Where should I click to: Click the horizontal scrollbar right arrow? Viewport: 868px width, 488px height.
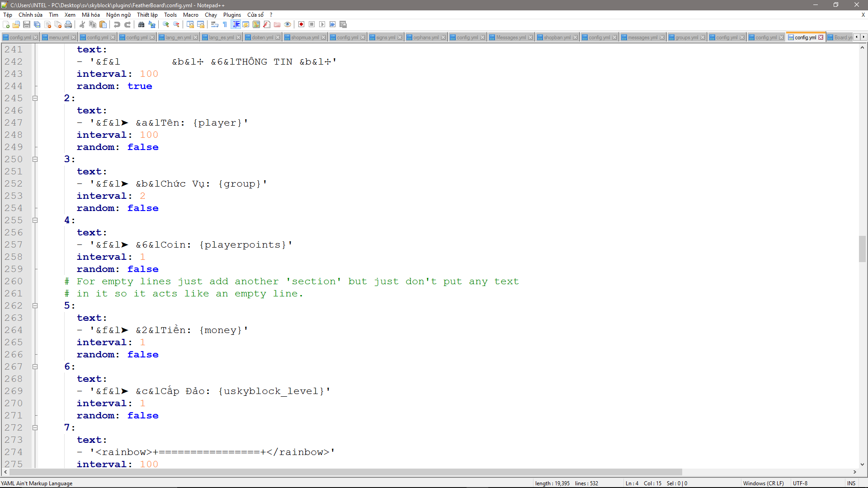[x=854, y=472]
